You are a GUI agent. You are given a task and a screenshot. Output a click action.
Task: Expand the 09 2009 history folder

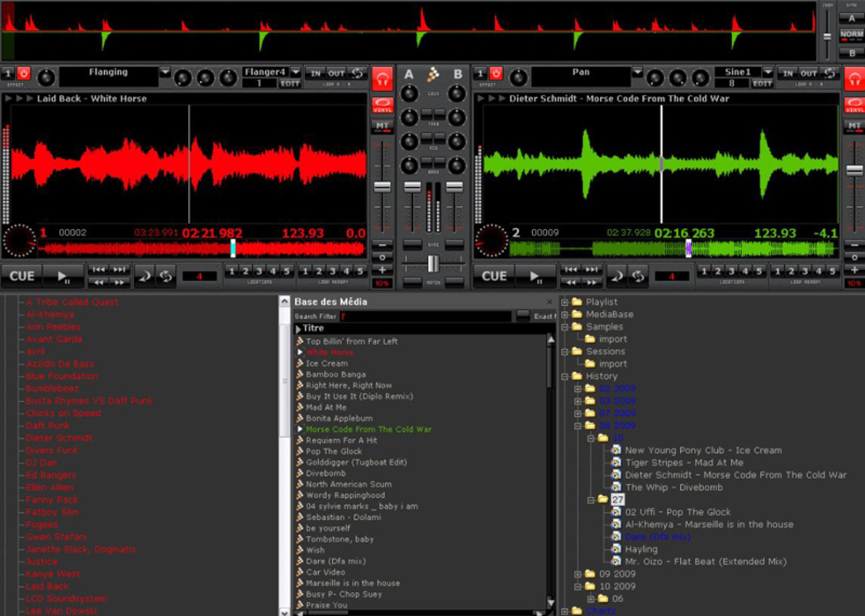pyautogui.click(x=578, y=574)
